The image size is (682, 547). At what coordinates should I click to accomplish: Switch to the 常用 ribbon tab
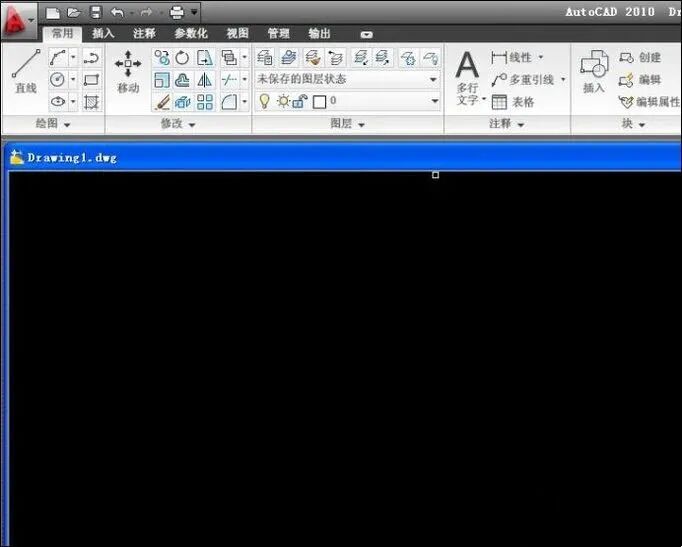(63, 33)
